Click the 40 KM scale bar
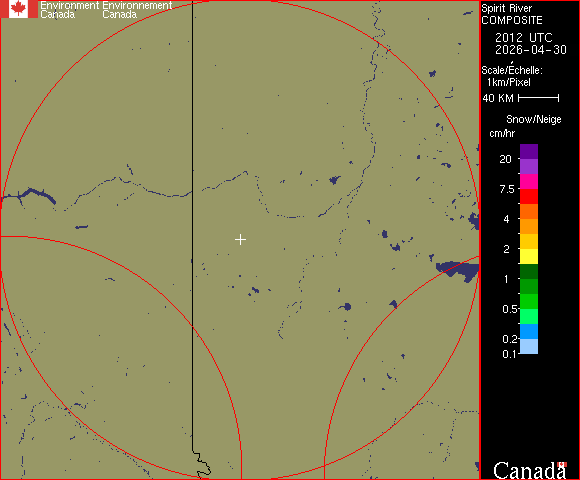 [539, 98]
